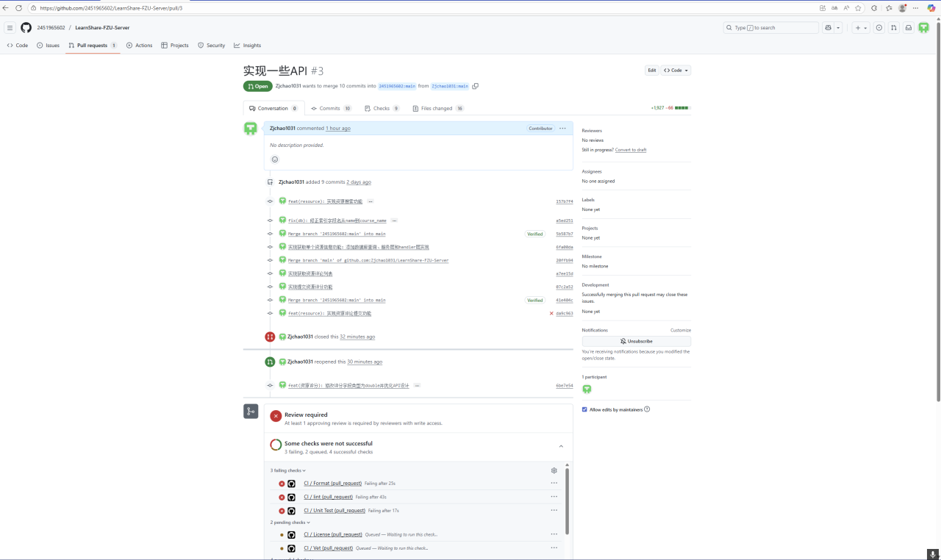The width and height of the screenshot is (941, 560).
Task: Open options menu for CI / License check
Action: (x=554, y=534)
